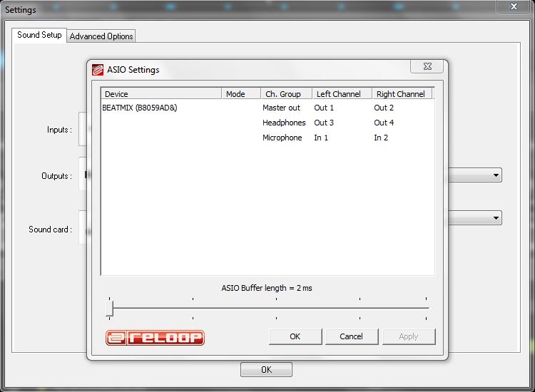Select the Microphone channel group

(x=282, y=138)
